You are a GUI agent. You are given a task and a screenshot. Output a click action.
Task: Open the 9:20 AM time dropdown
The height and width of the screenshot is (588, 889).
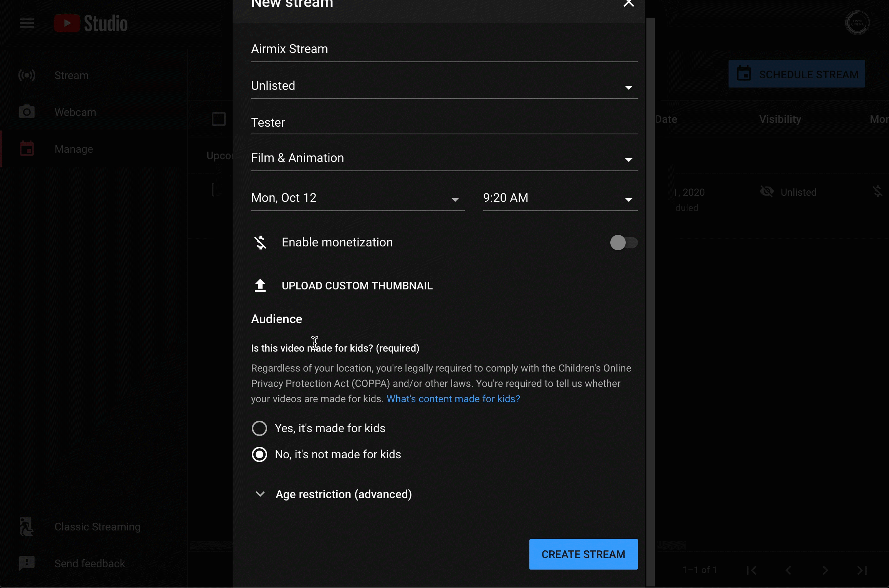click(560, 198)
